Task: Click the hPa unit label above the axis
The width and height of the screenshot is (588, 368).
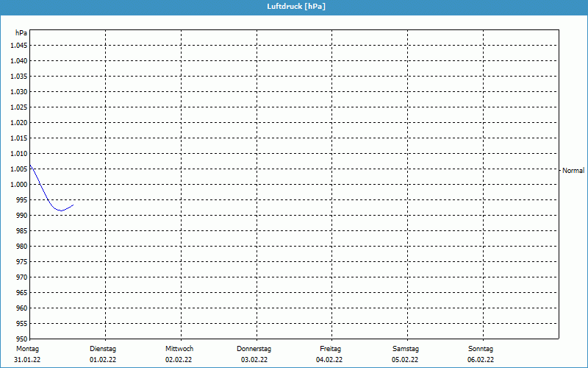Action: coord(21,33)
